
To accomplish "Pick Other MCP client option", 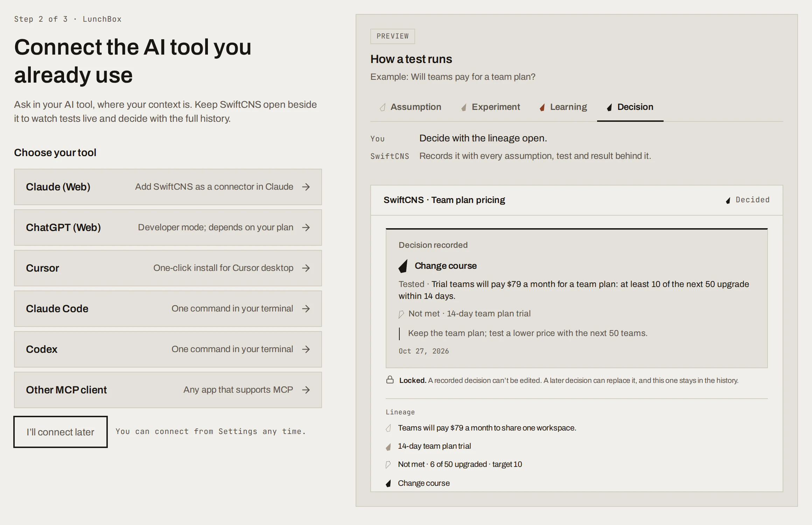I will (x=168, y=390).
